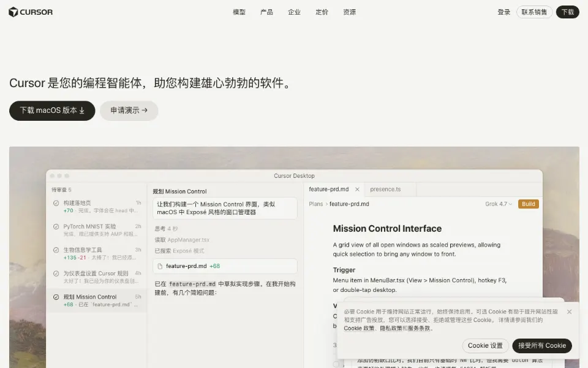The image size is (588, 368).
Task: Click the 联系销售 button
Action: (x=534, y=12)
